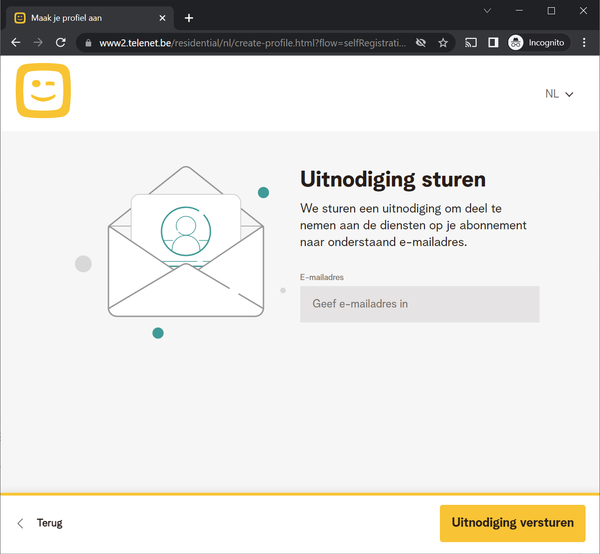This screenshot has width=600, height=554.
Task: Toggle the browser side panel
Action: (x=493, y=43)
